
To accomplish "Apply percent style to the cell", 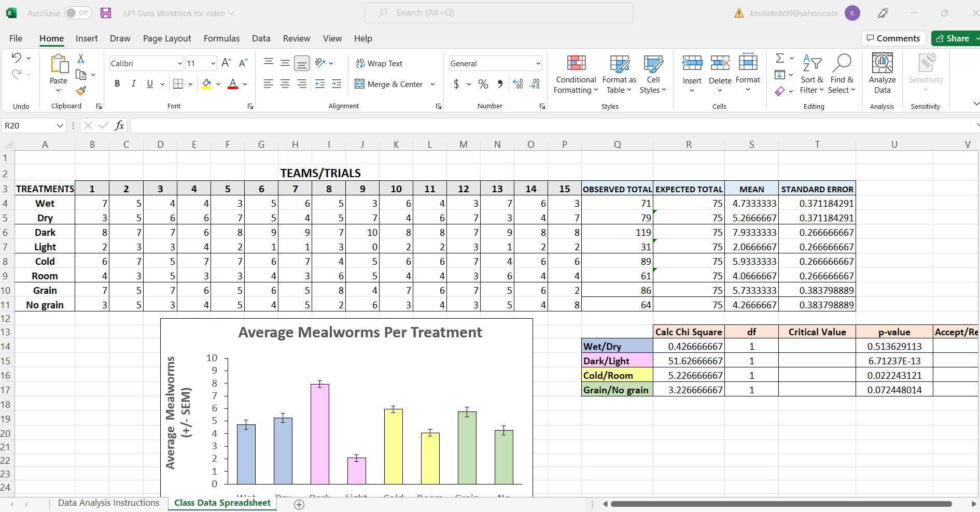I will (x=483, y=84).
